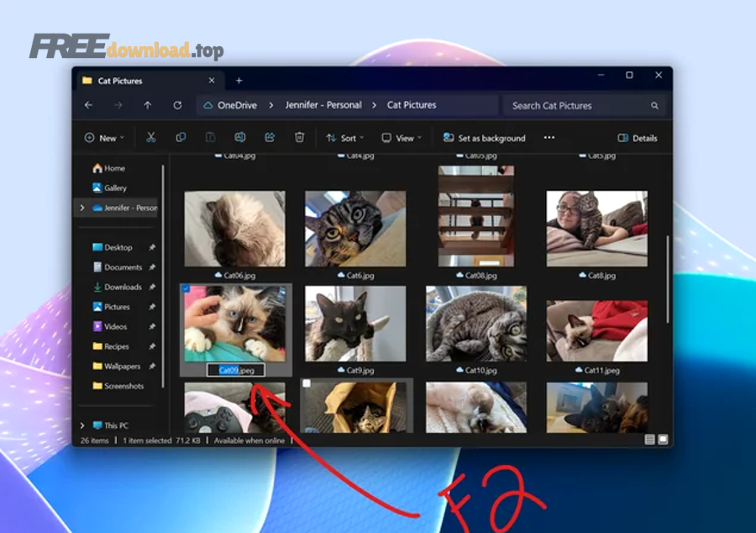Unpin Documents using its pin icon
Image resolution: width=756 pixels, height=533 pixels.
[x=152, y=267]
